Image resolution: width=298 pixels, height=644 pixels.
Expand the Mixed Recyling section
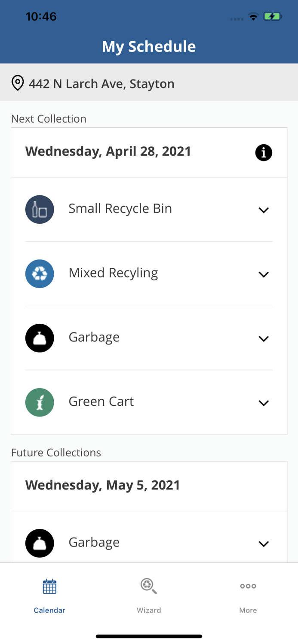264,274
